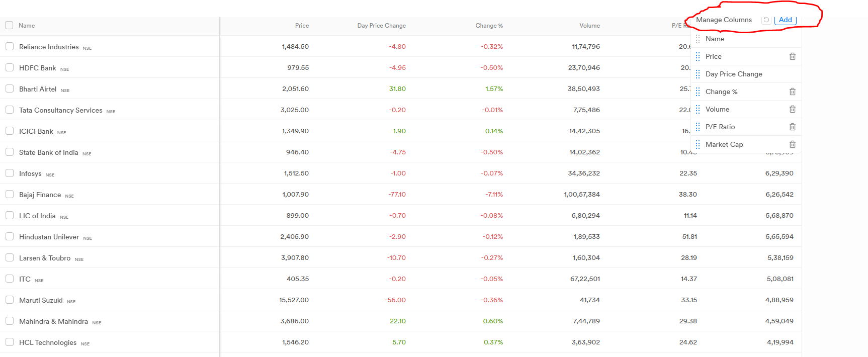Open Tata Consultancy Services stock page
This screenshot has width=868, height=357.
[60, 110]
